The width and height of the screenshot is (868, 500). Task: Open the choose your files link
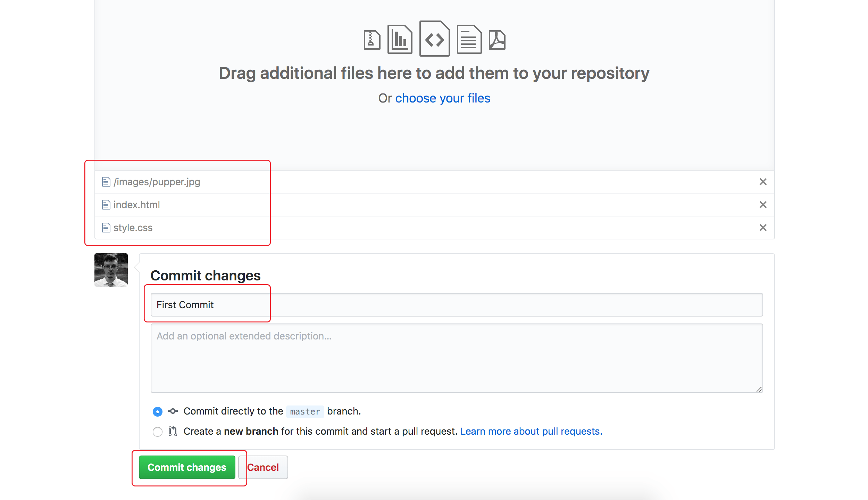(442, 98)
